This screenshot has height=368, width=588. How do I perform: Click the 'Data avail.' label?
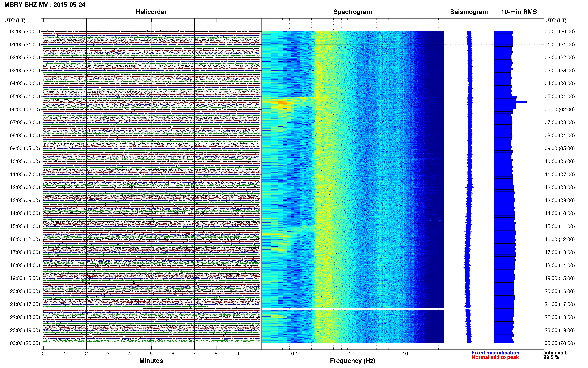coord(555,353)
